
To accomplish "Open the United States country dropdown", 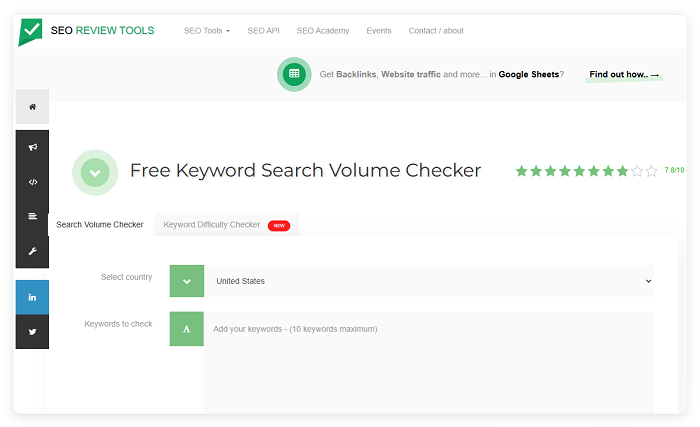I will coord(429,281).
